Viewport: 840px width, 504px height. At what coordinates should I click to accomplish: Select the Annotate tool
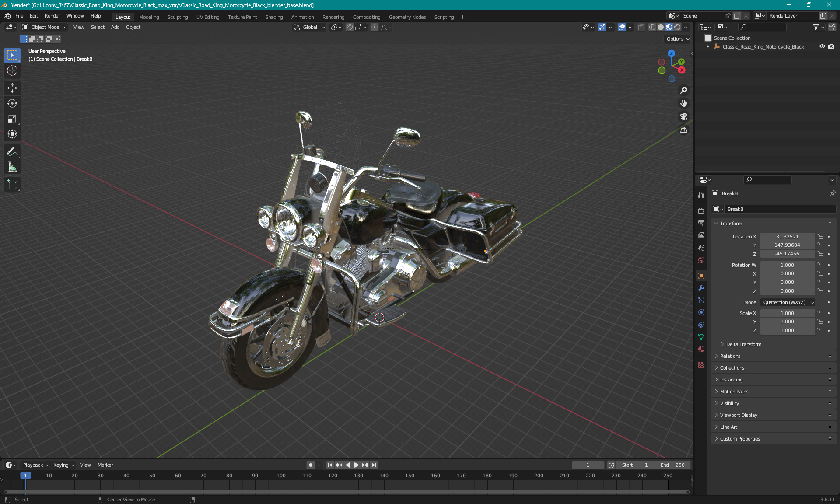[x=12, y=151]
